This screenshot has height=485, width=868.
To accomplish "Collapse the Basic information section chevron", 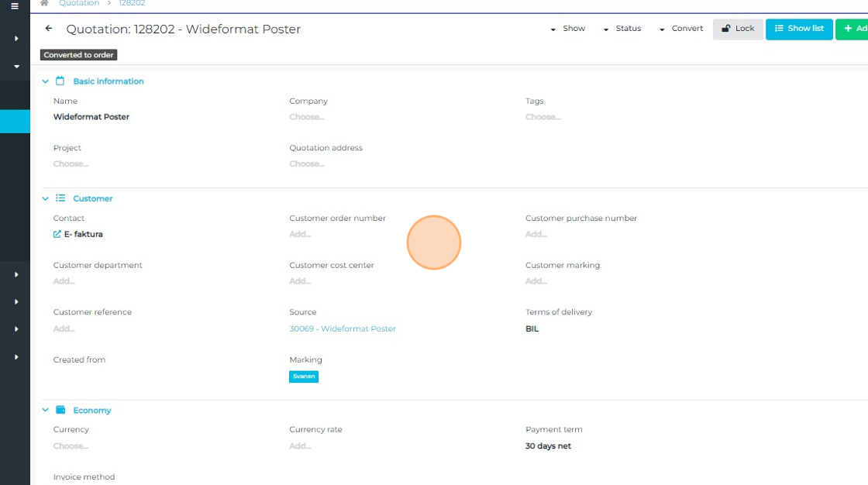I will tap(46, 81).
